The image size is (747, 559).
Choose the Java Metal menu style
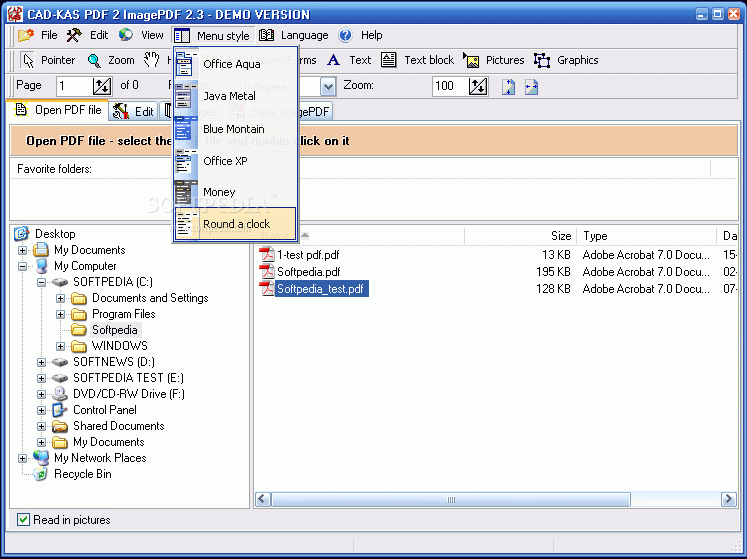236,96
